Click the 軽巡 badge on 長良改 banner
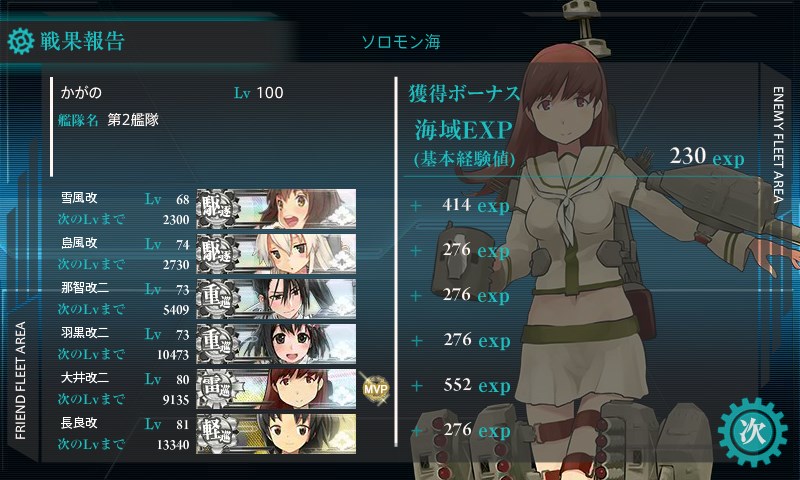 point(218,433)
